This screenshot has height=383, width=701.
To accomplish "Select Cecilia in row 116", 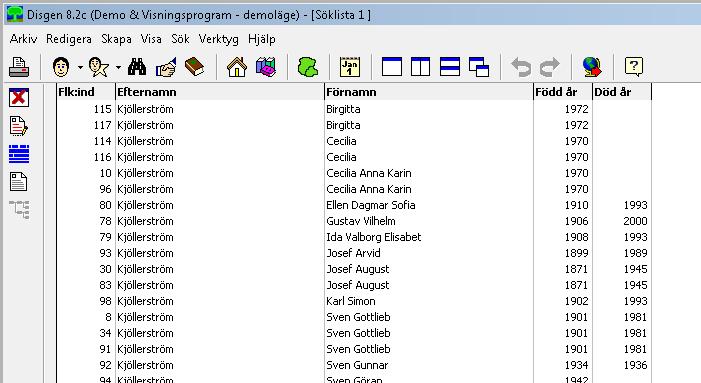I will (341, 157).
